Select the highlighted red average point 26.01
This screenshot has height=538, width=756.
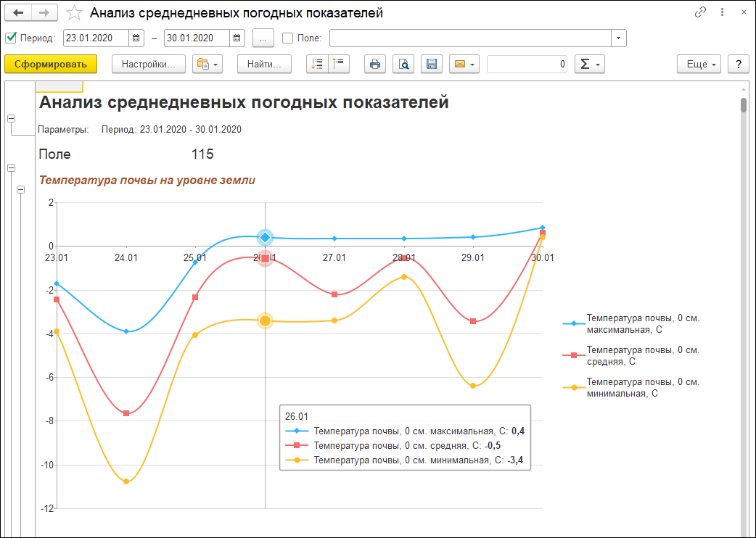[x=265, y=259]
